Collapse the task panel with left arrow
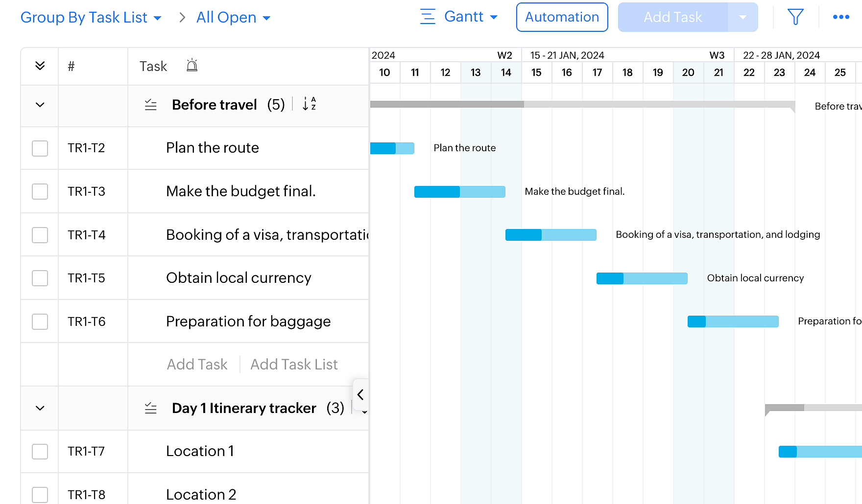The height and width of the screenshot is (504, 862). [x=360, y=394]
